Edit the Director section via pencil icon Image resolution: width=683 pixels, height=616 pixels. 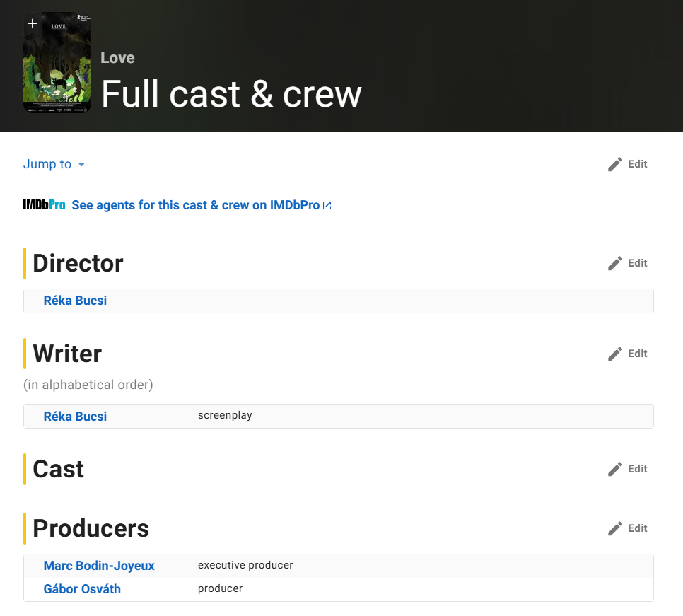tap(627, 263)
